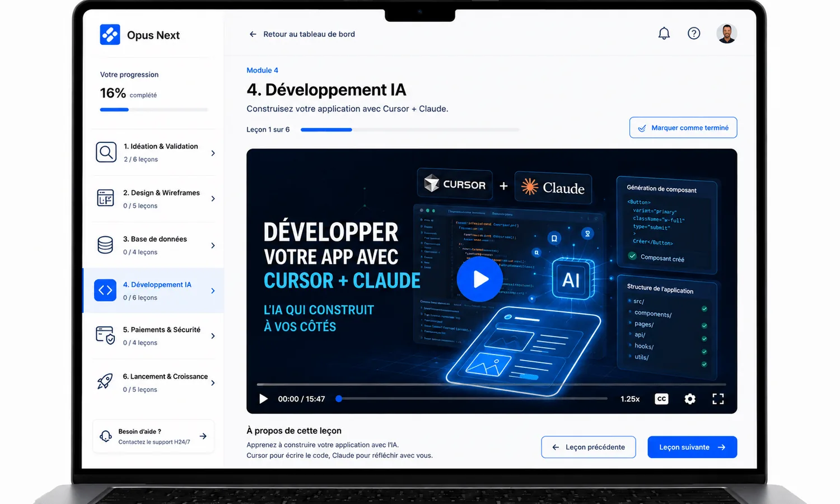Click Retour au tableau de bord link

[309, 34]
